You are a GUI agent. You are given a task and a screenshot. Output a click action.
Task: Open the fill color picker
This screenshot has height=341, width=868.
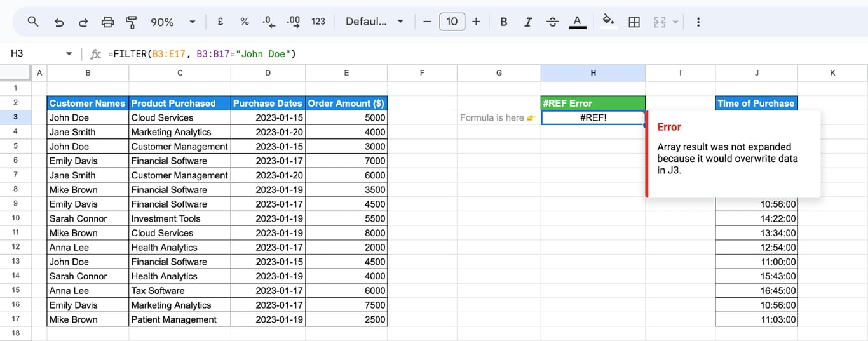point(608,22)
